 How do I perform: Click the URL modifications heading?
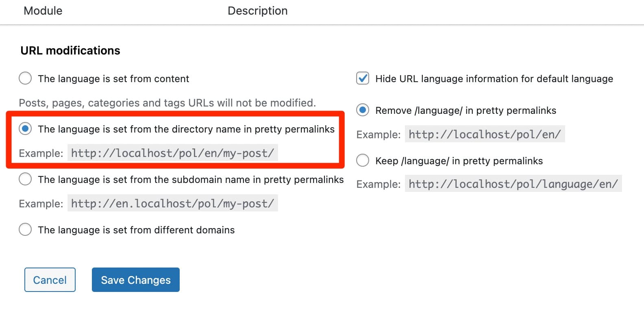(70, 50)
